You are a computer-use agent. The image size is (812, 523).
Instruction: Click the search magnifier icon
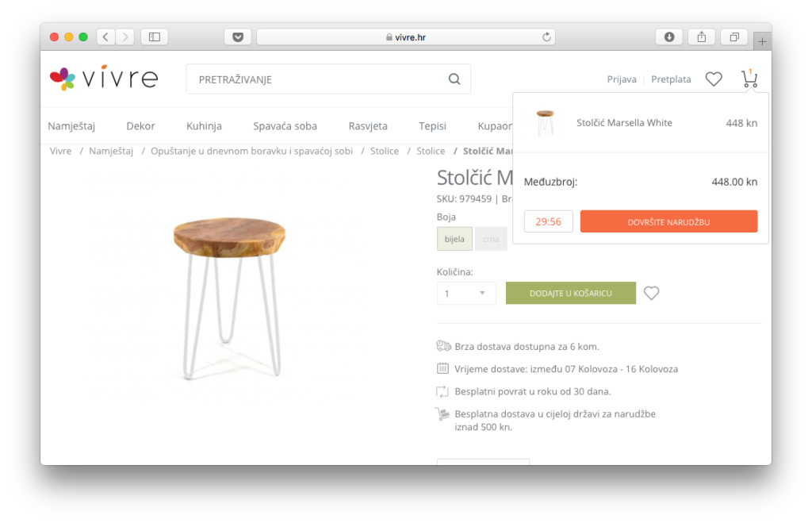pyautogui.click(x=454, y=79)
